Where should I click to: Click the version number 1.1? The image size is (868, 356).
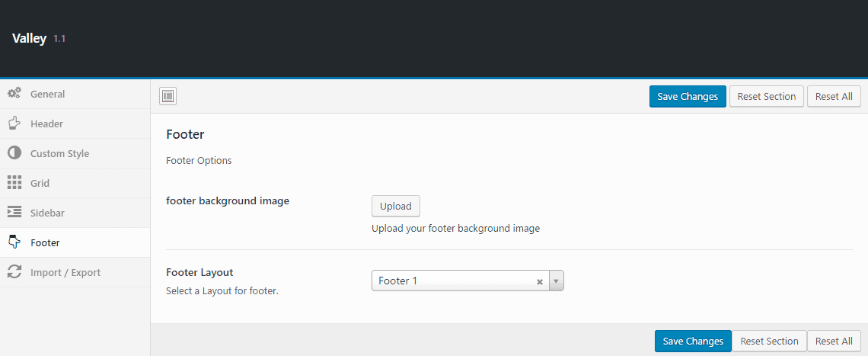tap(59, 40)
